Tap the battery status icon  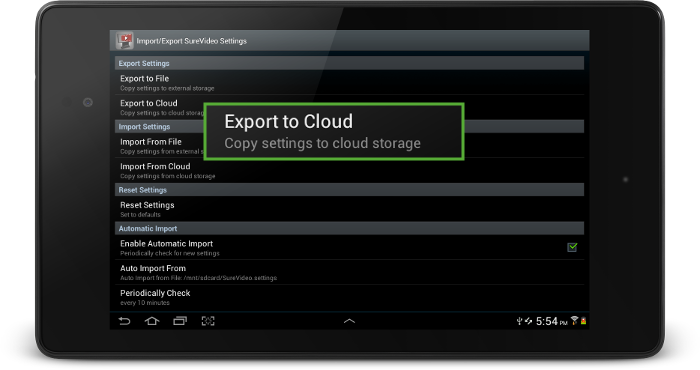[x=583, y=320]
